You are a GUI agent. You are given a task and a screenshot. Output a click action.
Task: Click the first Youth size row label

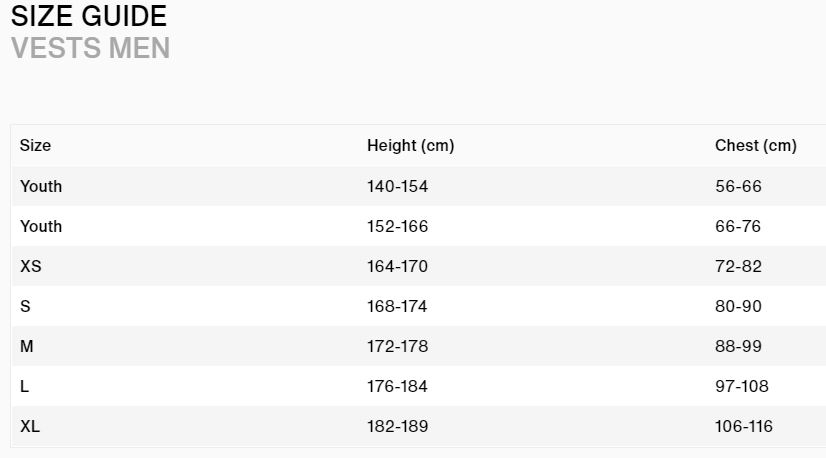[x=41, y=187]
